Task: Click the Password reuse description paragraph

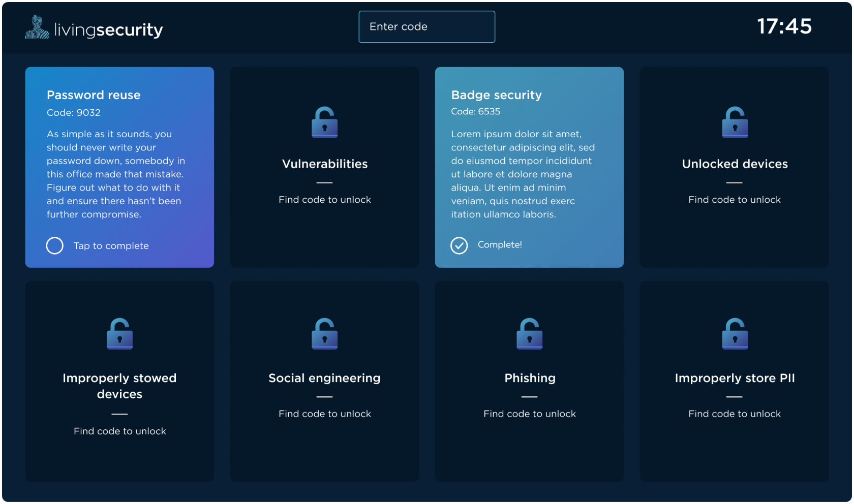Action: tap(116, 174)
